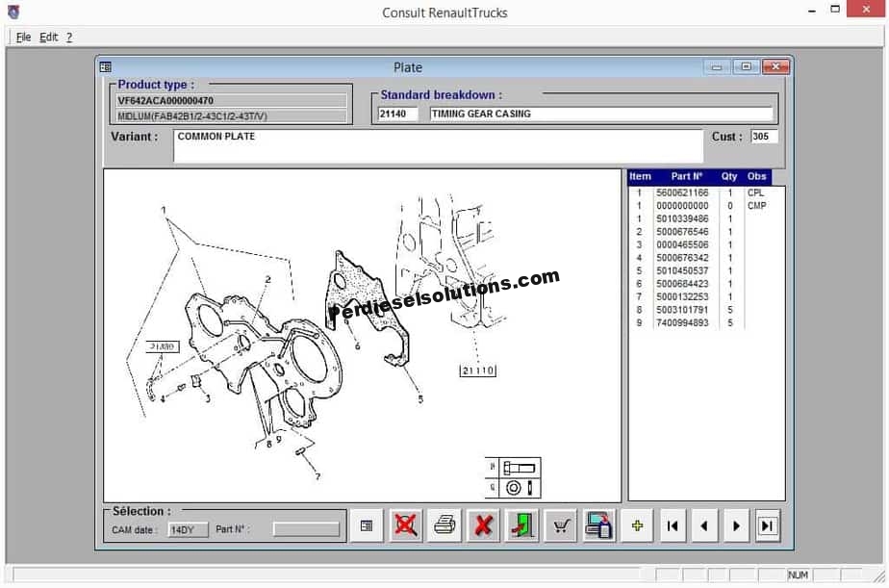The image size is (889, 588).
Task: Select part number 5000676546
Action: (682, 232)
